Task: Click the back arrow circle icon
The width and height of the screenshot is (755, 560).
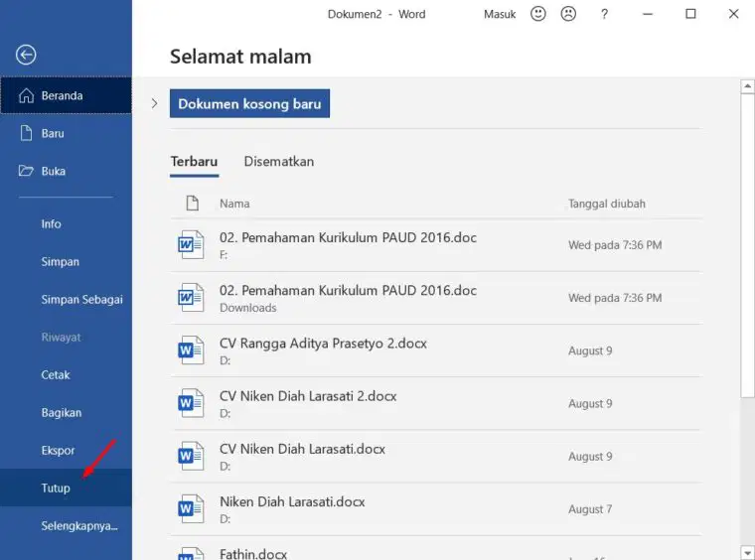Action: (x=26, y=55)
